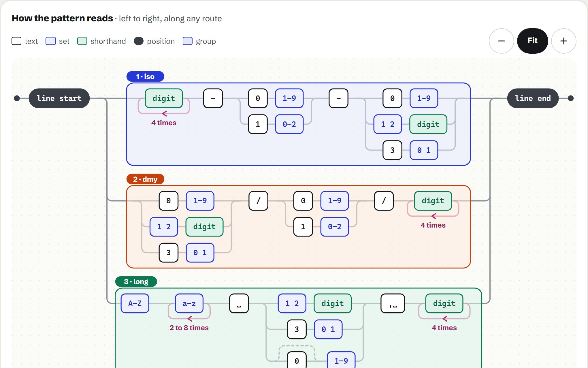Click the space text node after a–z

239,303
